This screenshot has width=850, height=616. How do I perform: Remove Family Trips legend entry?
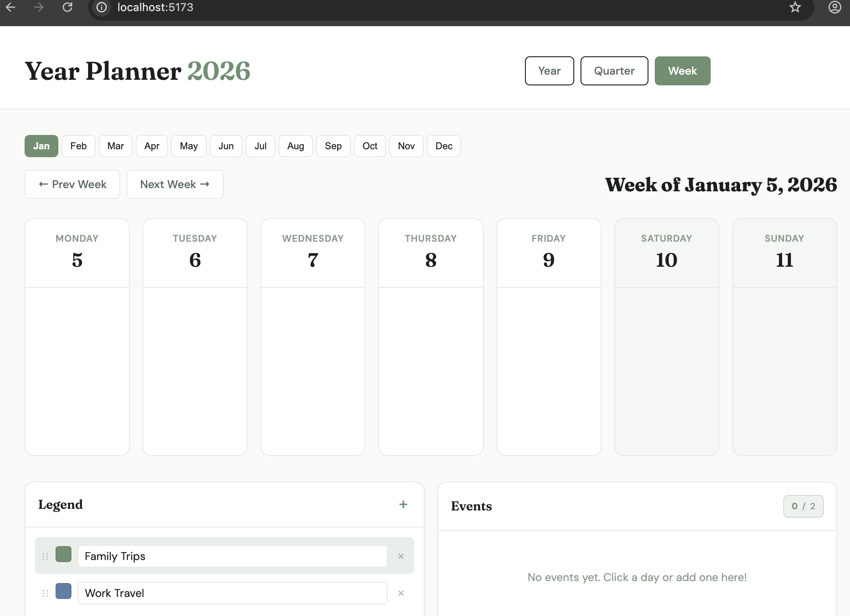[401, 556]
